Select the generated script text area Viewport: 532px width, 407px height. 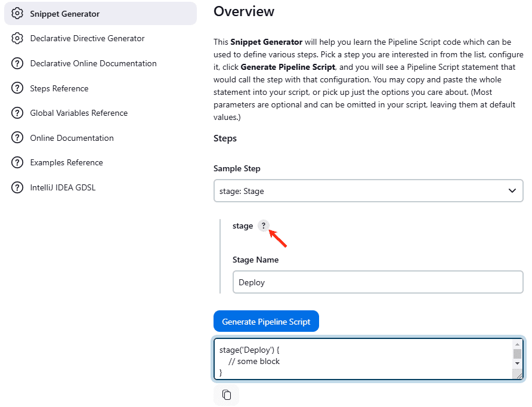coord(358,358)
